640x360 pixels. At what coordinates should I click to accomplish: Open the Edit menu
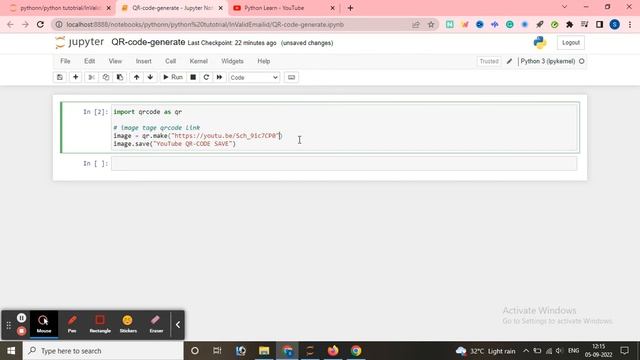pyautogui.click(x=89, y=61)
